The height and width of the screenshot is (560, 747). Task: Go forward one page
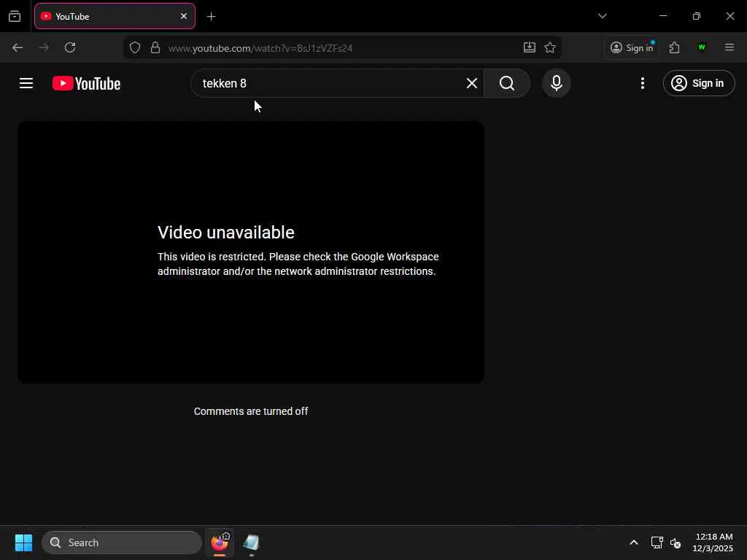[x=43, y=47]
